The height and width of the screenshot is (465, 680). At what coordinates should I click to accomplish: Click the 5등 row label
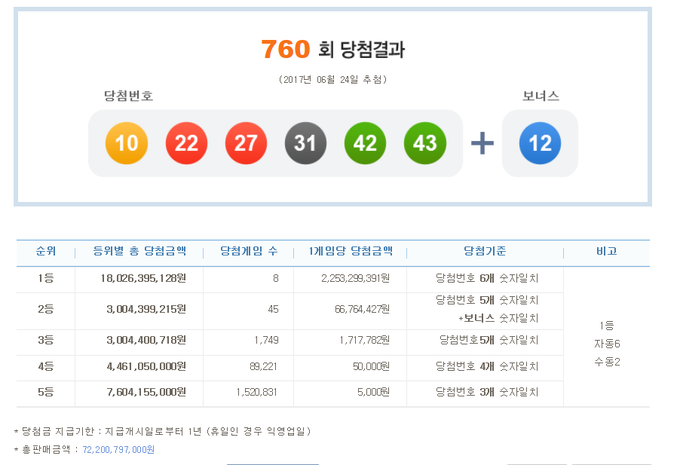tap(46, 392)
